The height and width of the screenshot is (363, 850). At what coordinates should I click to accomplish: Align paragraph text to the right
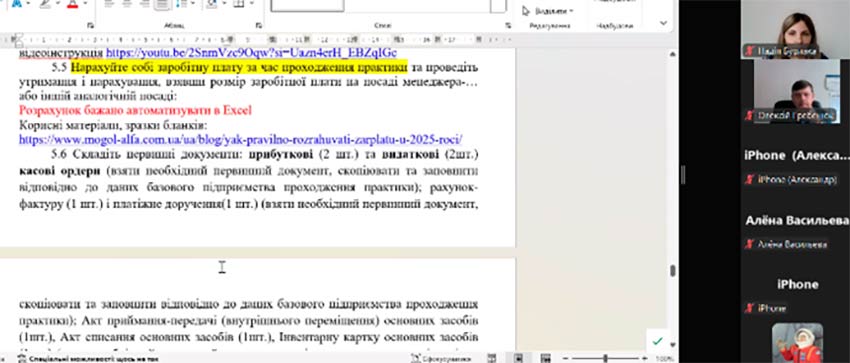pos(144,4)
